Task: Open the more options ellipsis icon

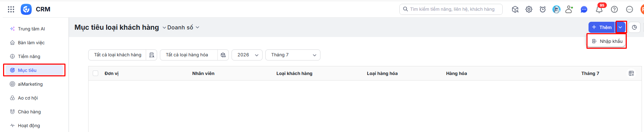Action: [630, 9]
